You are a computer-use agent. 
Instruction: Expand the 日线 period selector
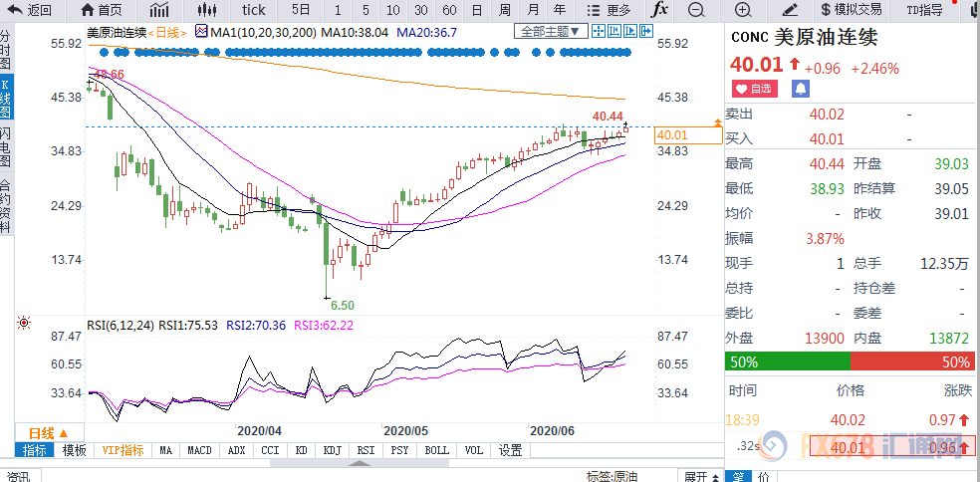pyautogui.click(x=49, y=432)
